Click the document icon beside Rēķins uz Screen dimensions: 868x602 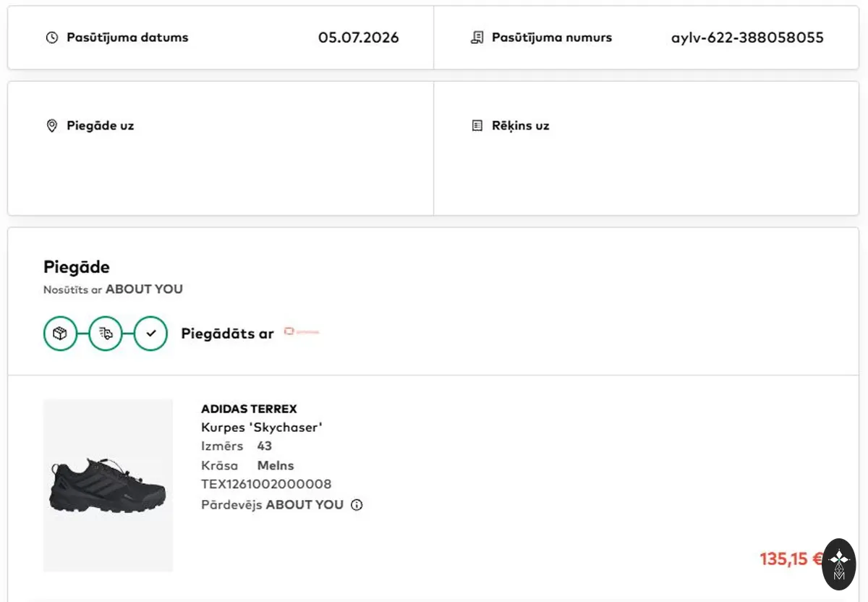477,126
